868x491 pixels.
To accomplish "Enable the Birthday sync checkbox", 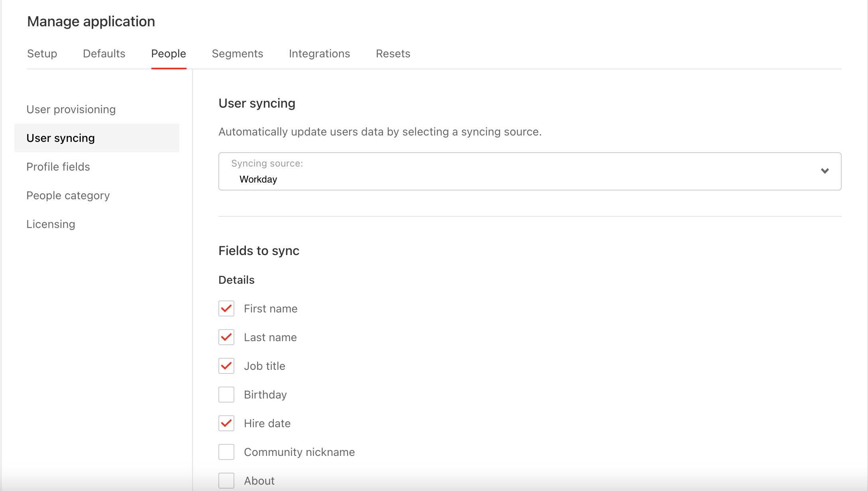I will point(226,395).
